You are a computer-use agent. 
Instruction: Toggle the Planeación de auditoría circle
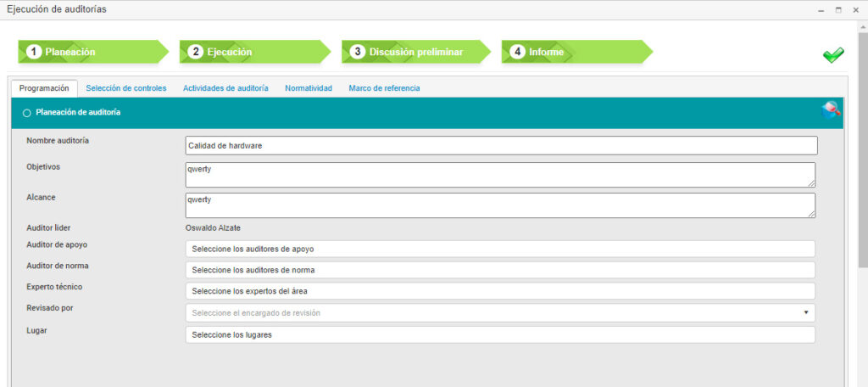(26, 113)
